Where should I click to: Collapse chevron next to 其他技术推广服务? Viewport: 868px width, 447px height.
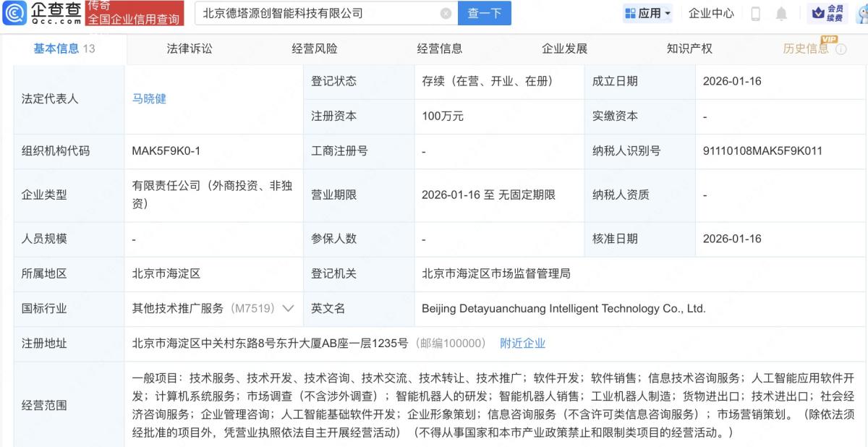(289, 308)
